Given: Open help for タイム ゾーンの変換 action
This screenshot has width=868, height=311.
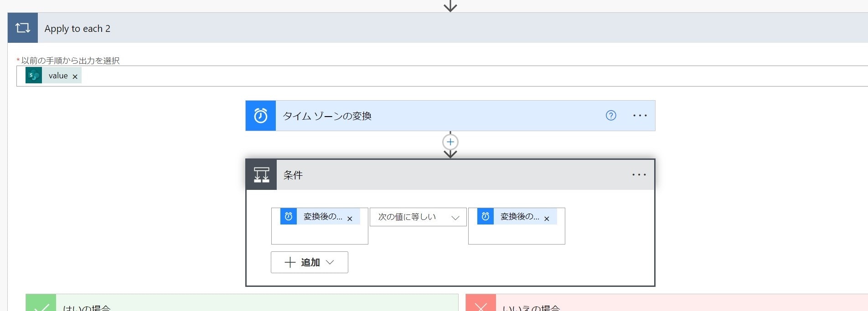Looking at the screenshot, I should pos(611,116).
